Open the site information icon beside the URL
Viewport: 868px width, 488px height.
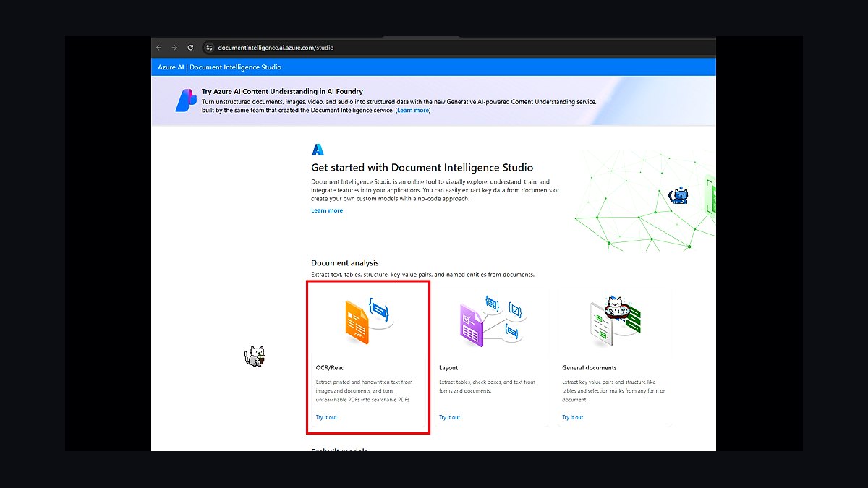[209, 48]
